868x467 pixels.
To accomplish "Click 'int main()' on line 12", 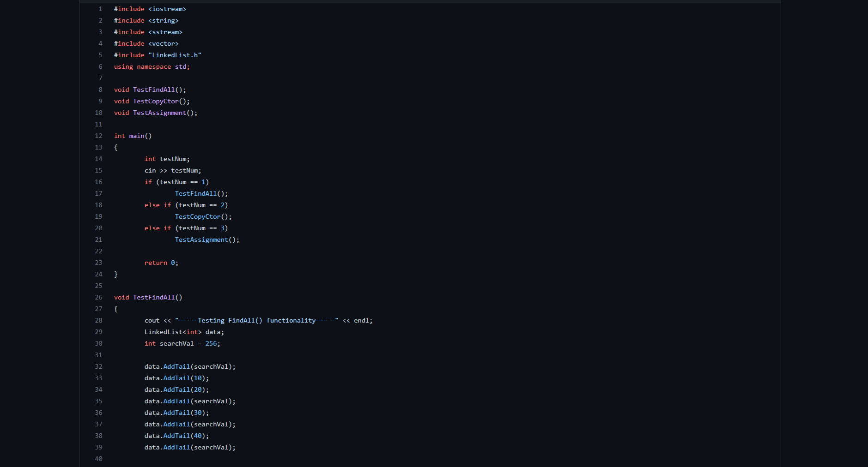I will (x=133, y=136).
